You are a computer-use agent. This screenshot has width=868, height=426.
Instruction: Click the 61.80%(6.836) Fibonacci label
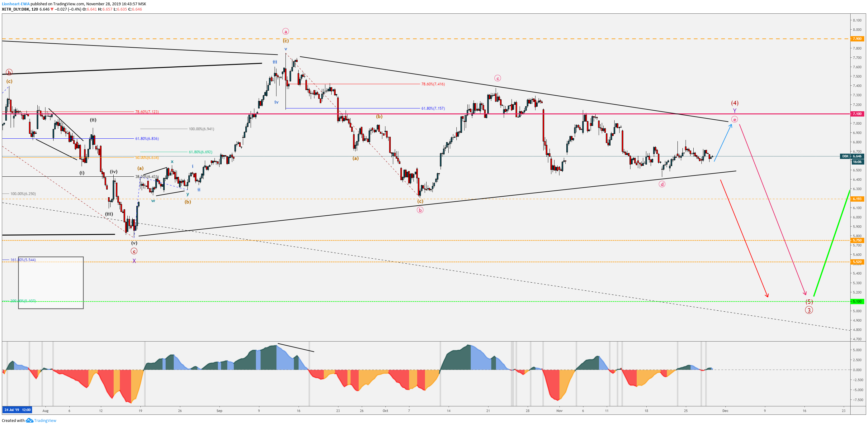(x=147, y=139)
